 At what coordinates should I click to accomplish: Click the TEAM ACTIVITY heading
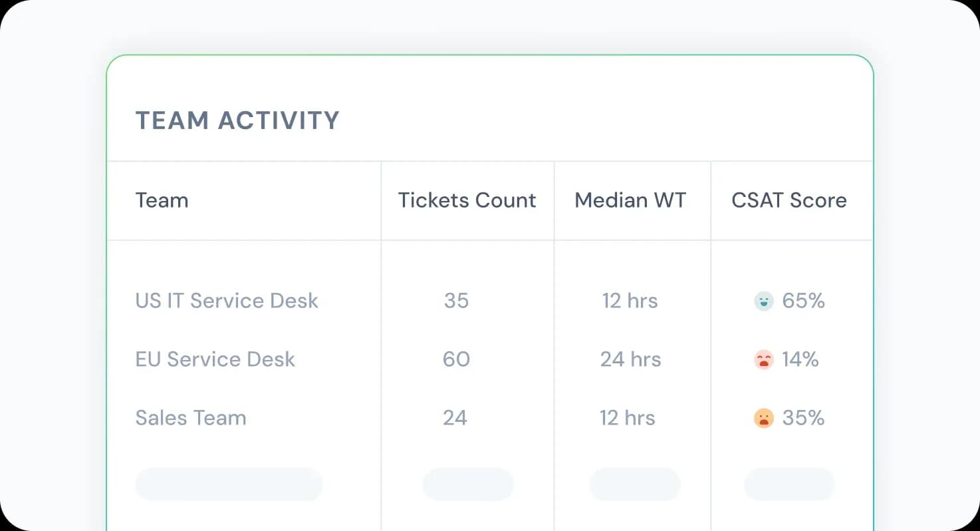click(237, 120)
